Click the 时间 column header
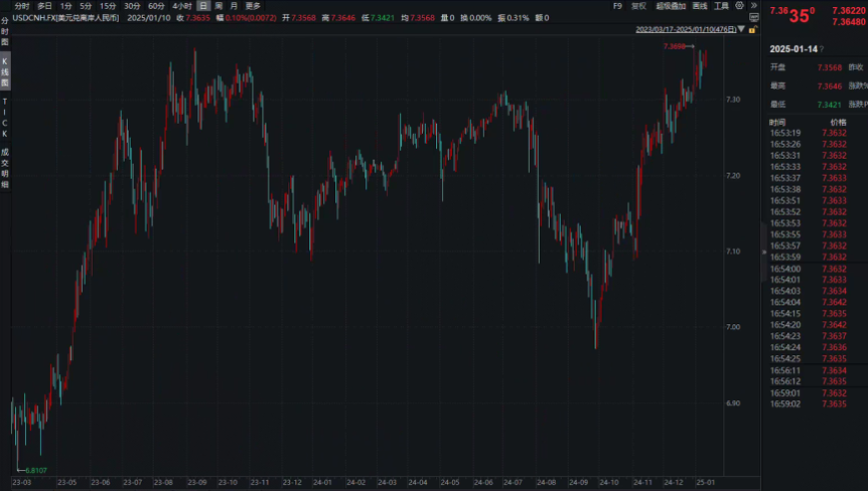 (x=777, y=123)
